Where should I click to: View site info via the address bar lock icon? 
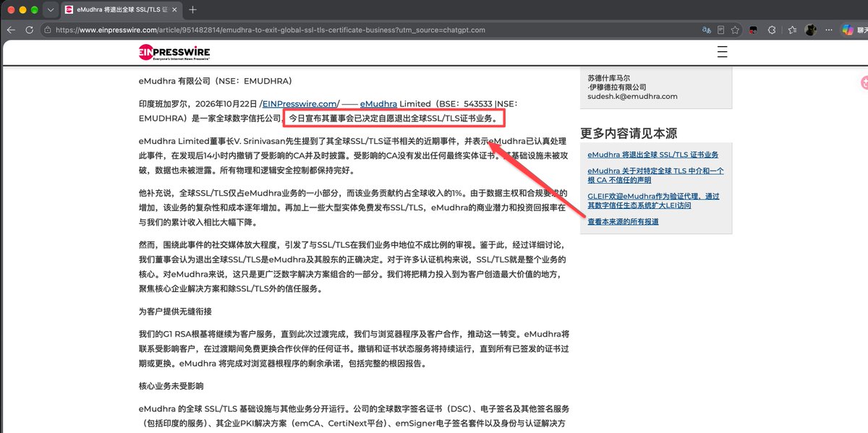(x=48, y=30)
